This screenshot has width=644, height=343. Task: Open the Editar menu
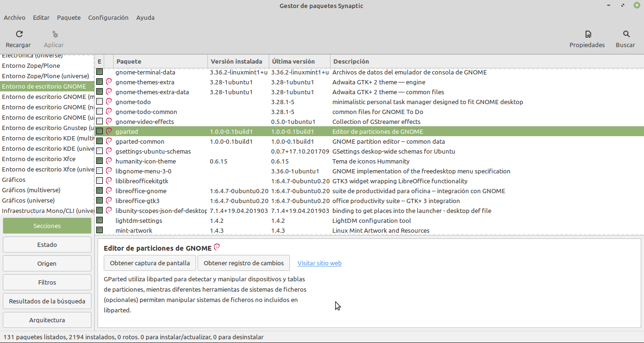pos(41,17)
